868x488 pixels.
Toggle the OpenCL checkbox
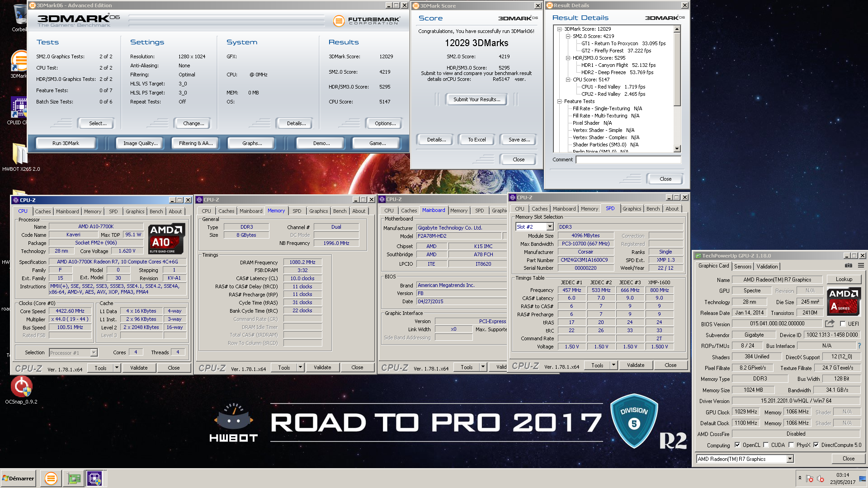[737, 445]
